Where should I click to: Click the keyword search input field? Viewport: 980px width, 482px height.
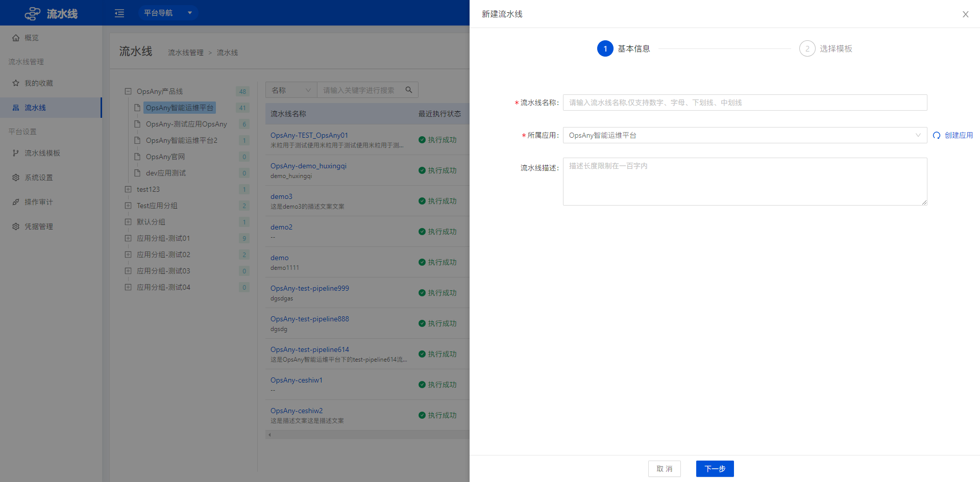[359, 90]
